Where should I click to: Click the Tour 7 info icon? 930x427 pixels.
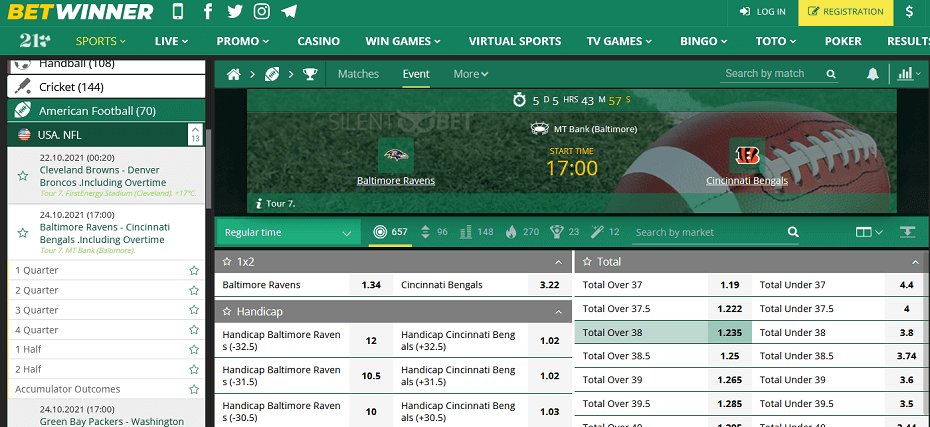pos(259,203)
